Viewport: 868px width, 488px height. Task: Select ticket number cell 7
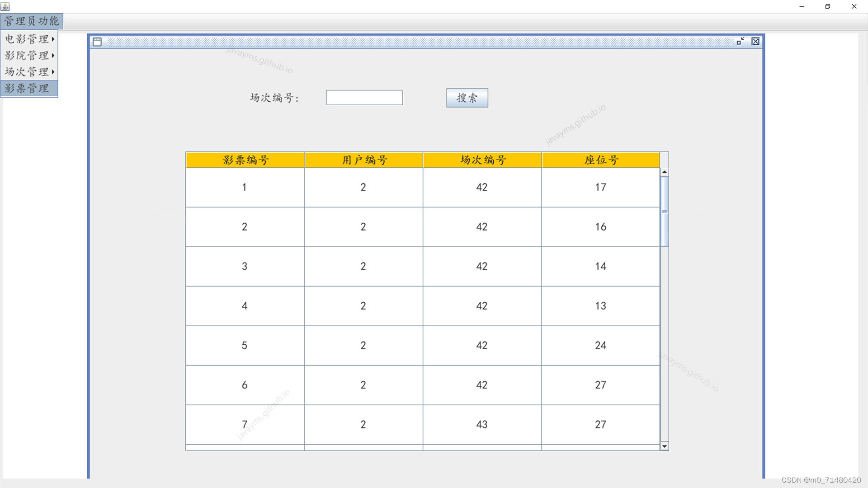pyautogui.click(x=245, y=425)
